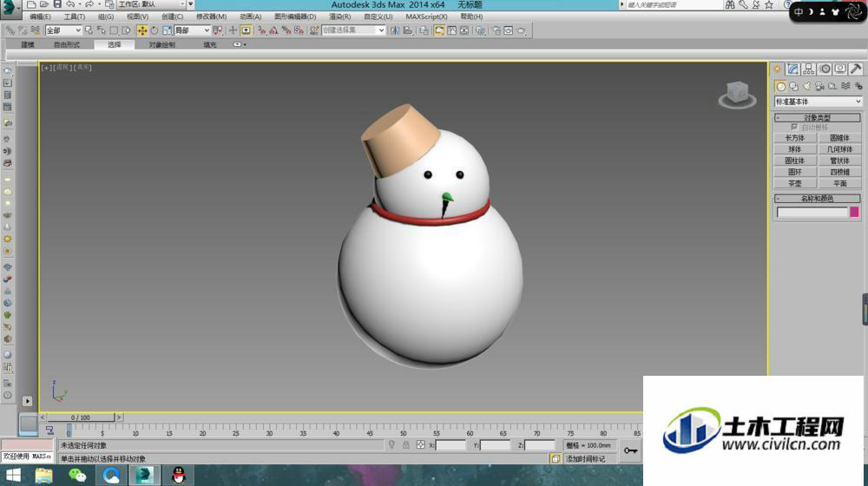
Task: Create a 长方体 box primitive
Action: pos(795,138)
